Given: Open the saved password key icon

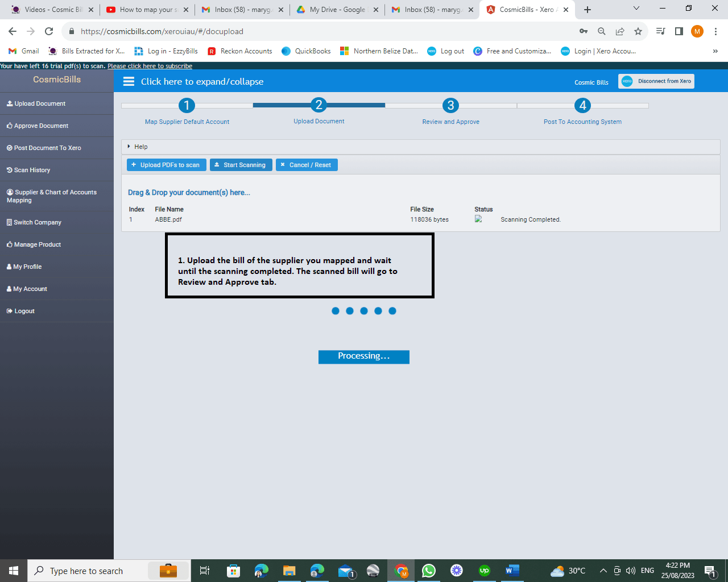Looking at the screenshot, I should click(x=584, y=31).
